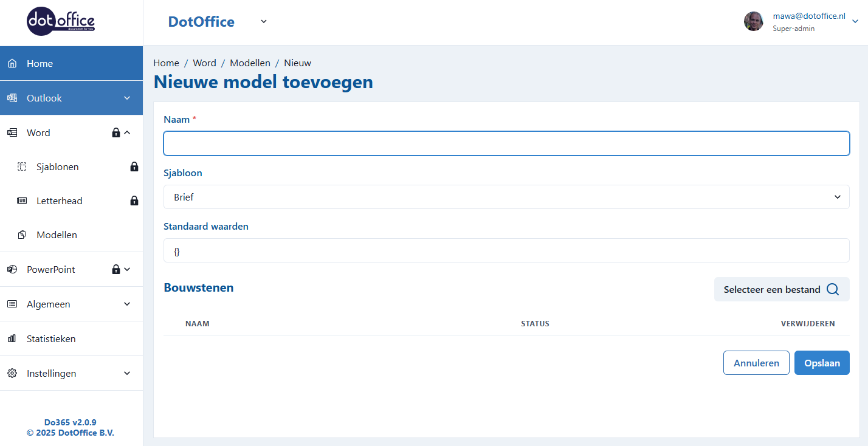Click the magnifier icon on Selecteer een bestand

pos(833,289)
